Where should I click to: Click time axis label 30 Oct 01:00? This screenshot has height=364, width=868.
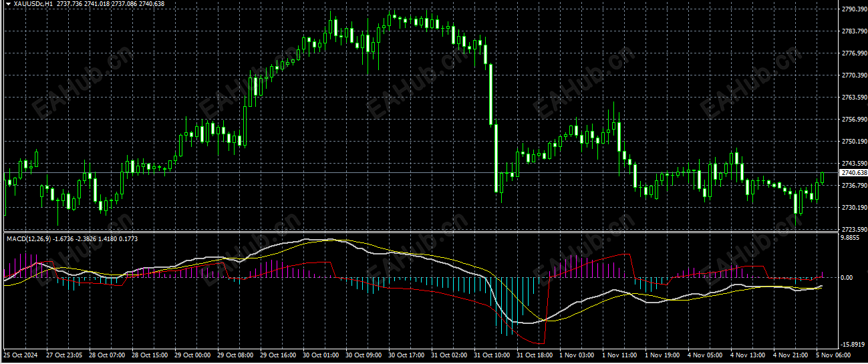point(320,355)
